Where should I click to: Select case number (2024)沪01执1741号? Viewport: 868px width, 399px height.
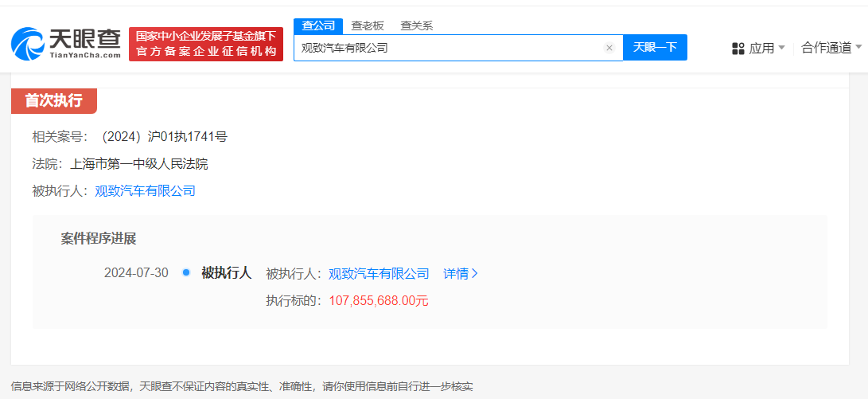click(x=165, y=137)
